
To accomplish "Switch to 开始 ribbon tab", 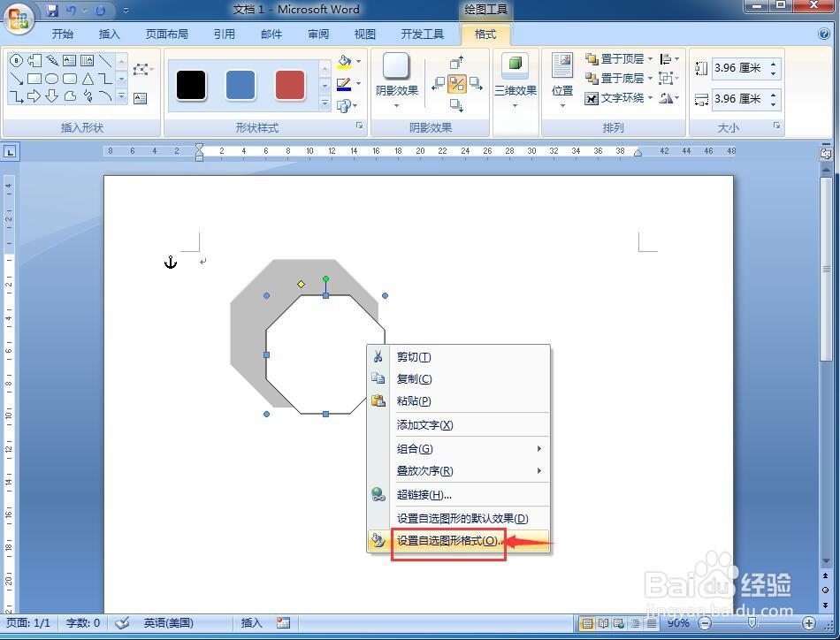I will click(x=62, y=34).
